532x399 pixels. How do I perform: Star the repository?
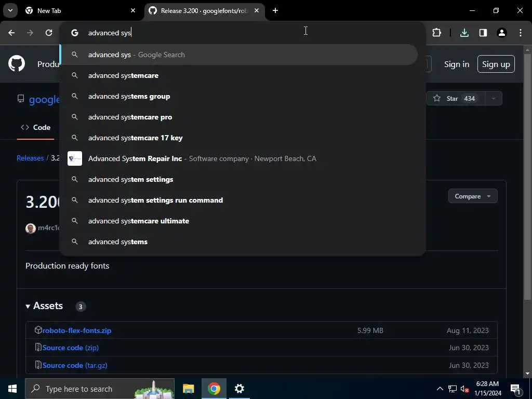456,98
